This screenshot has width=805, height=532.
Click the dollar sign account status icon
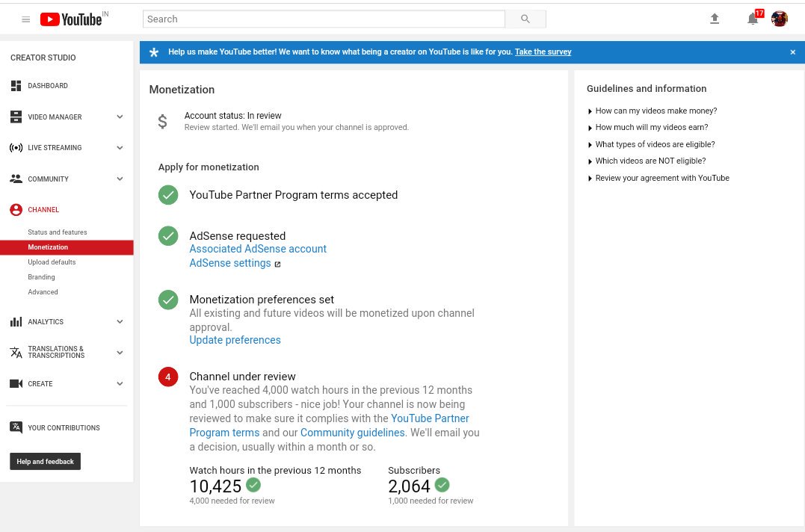[x=162, y=122]
